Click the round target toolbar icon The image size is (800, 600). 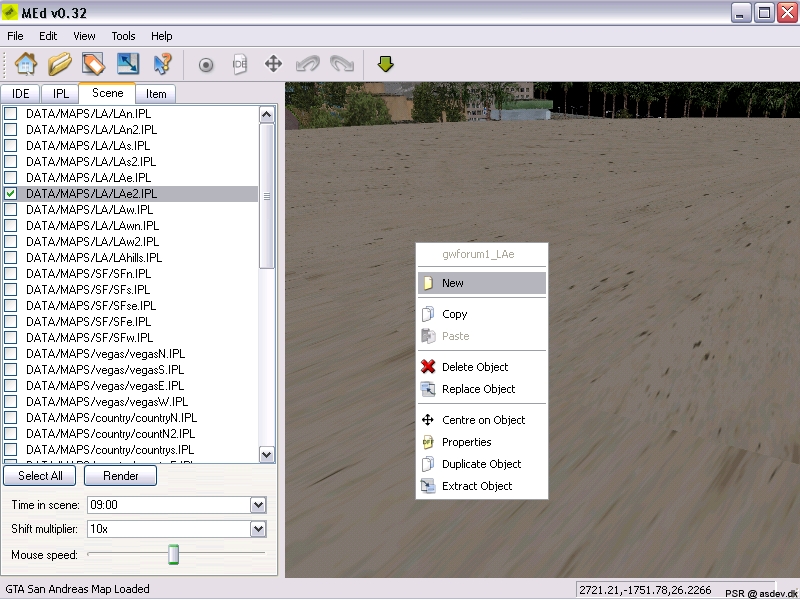pyautogui.click(x=206, y=65)
